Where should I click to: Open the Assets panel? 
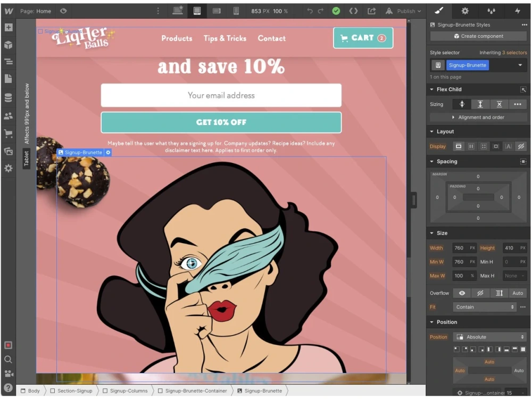8,151
